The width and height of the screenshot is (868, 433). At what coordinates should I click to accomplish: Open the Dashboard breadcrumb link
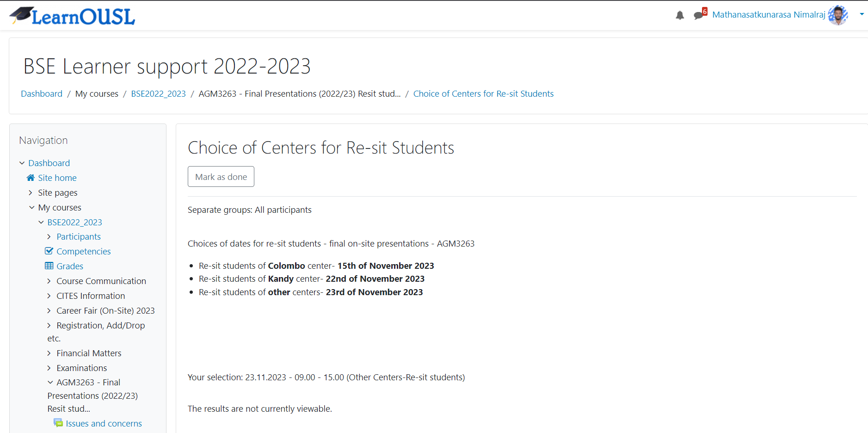tap(42, 93)
